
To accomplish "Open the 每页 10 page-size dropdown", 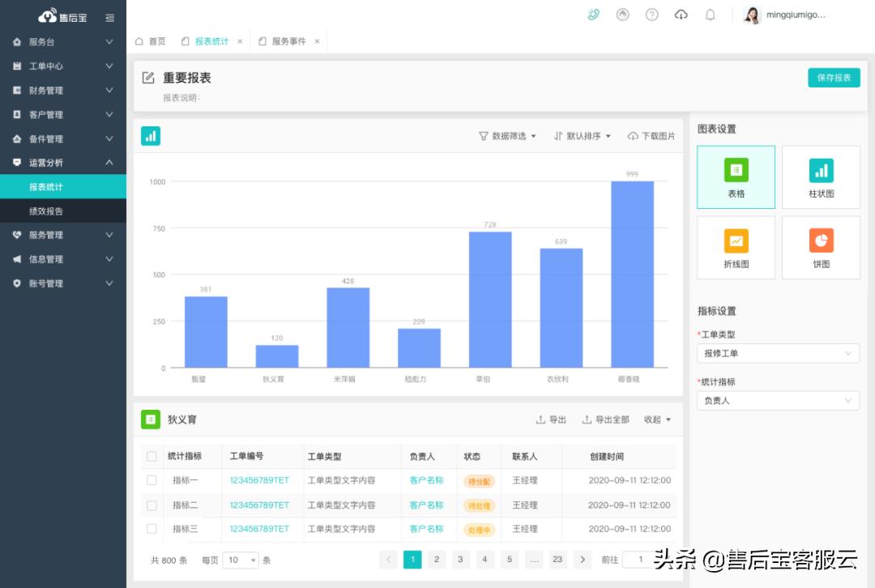I will pyautogui.click(x=240, y=560).
